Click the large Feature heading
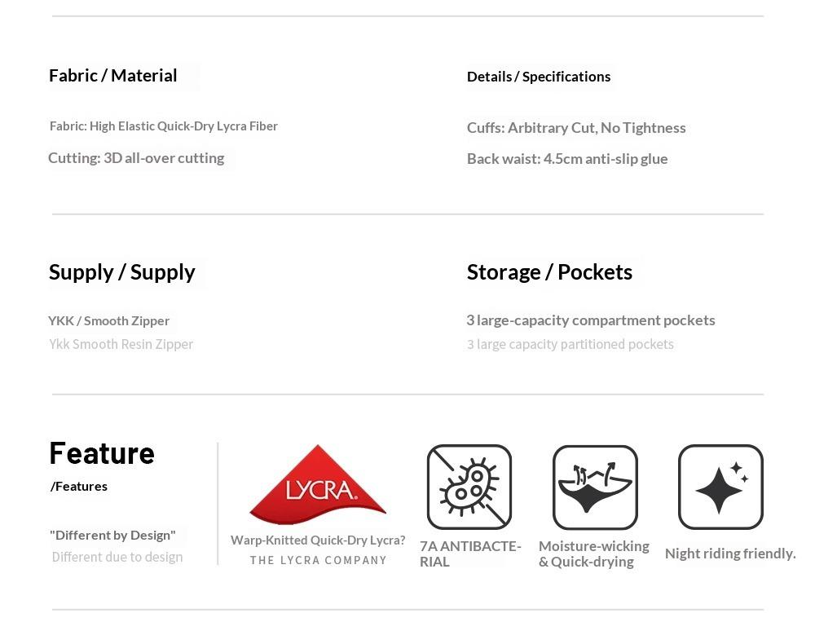Image resolution: width=815 pixels, height=644 pixels. click(x=102, y=454)
